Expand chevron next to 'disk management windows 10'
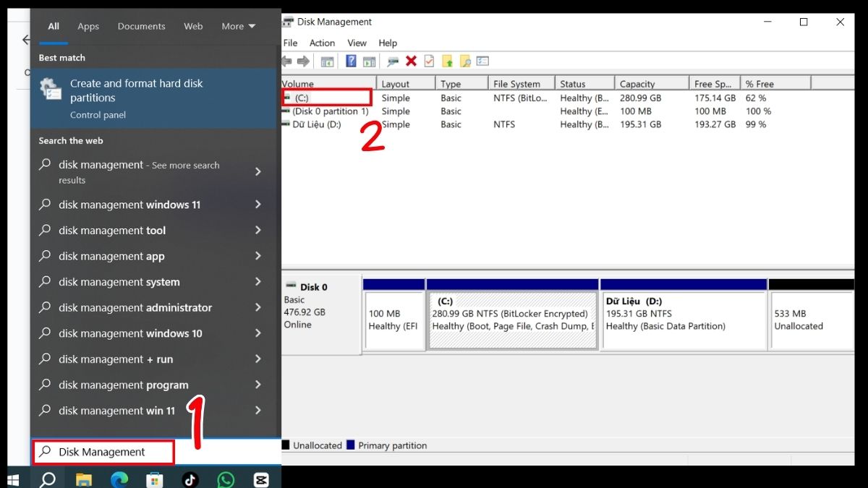 [258, 333]
